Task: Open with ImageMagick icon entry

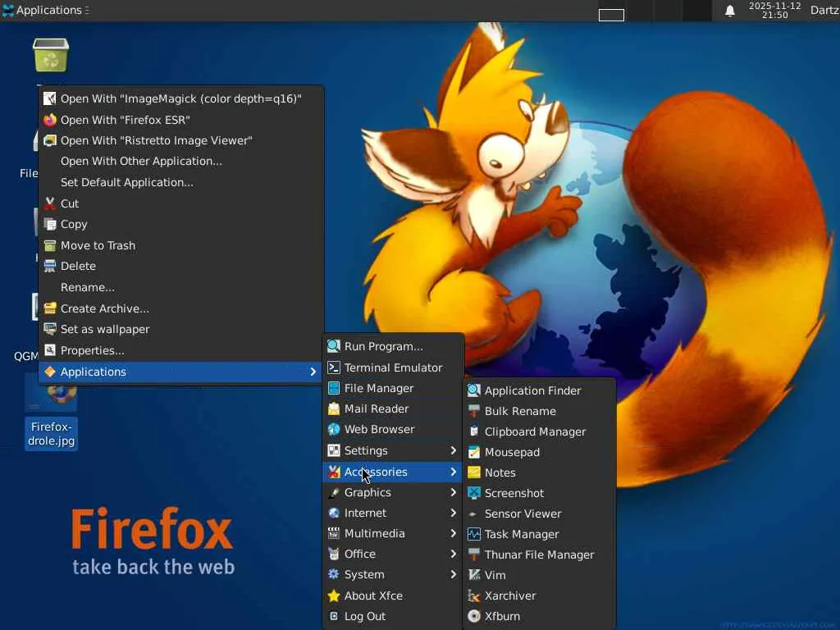Action: [x=50, y=98]
